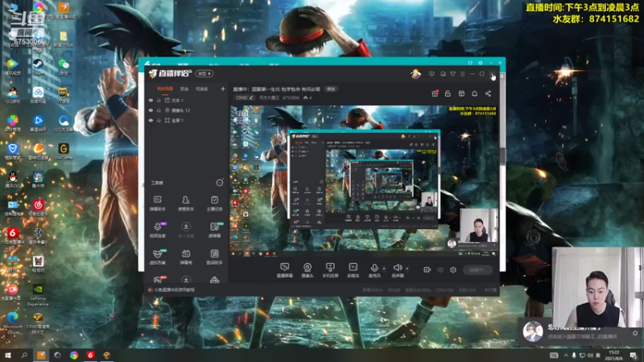Open the 斗鱼直播伴侣使用教程 tutorial link
Image resolution: width=644 pixels, height=362 pixels.
pyautogui.click(x=174, y=290)
